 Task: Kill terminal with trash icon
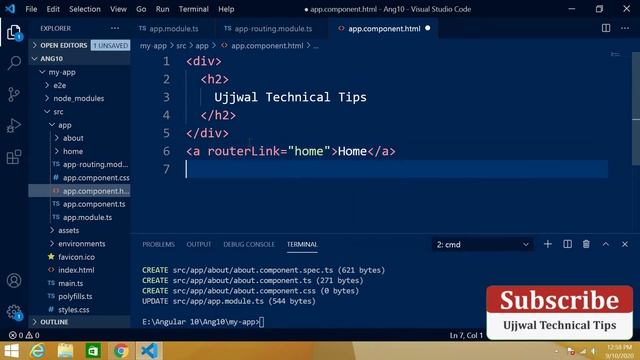pyautogui.click(x=586, y=244)
